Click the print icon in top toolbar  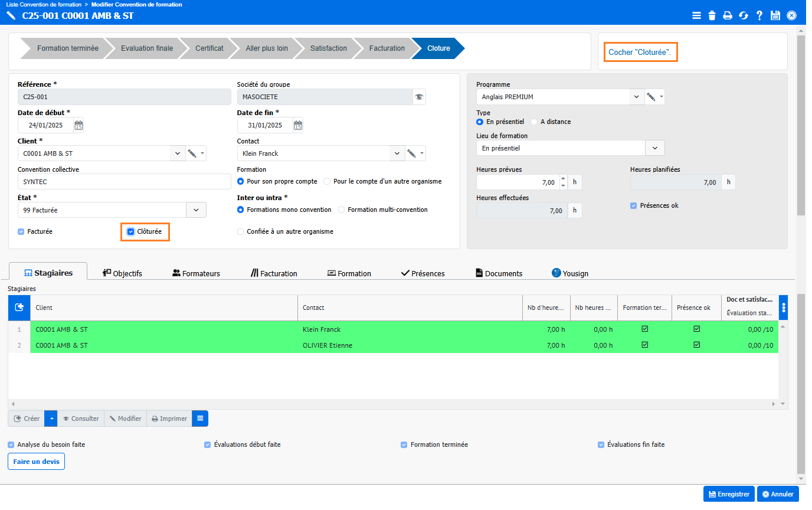pos(728,15)
